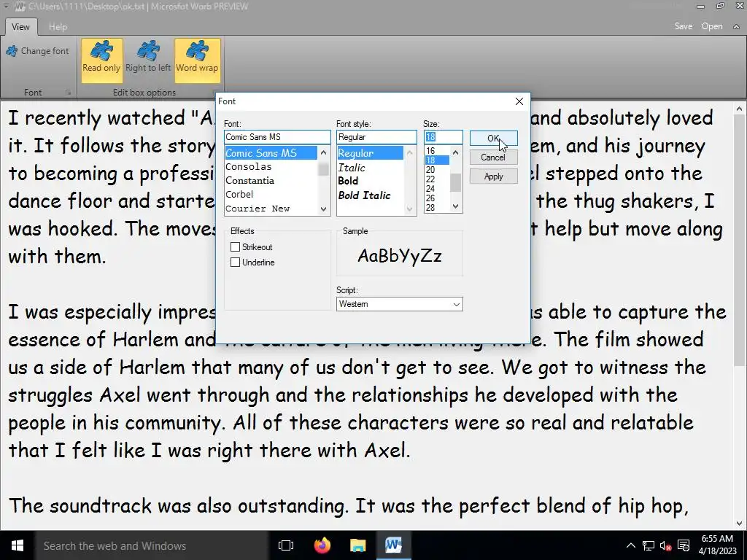Click size list scroll up arrow
Viewport: 747px width, 560px height.
click(x=455, y=152)
